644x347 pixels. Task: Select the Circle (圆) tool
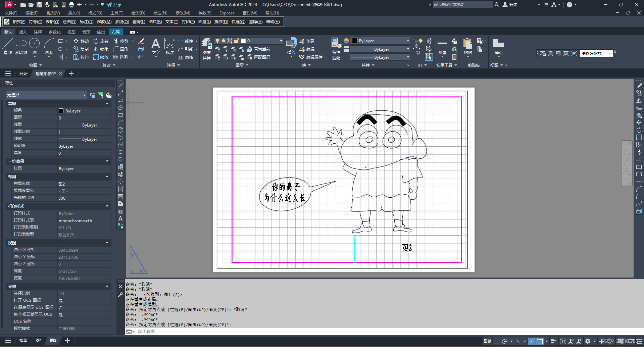34,46
